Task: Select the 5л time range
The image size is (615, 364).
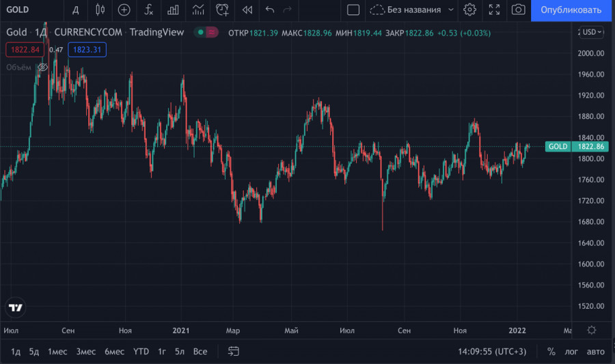Action: (180, 352)
